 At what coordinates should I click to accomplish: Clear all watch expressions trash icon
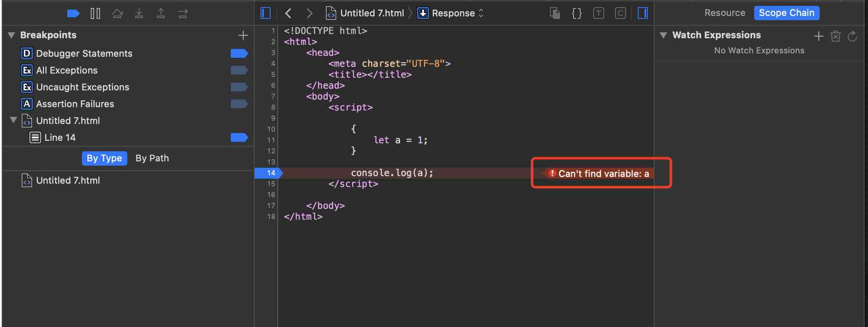[835, 36]
